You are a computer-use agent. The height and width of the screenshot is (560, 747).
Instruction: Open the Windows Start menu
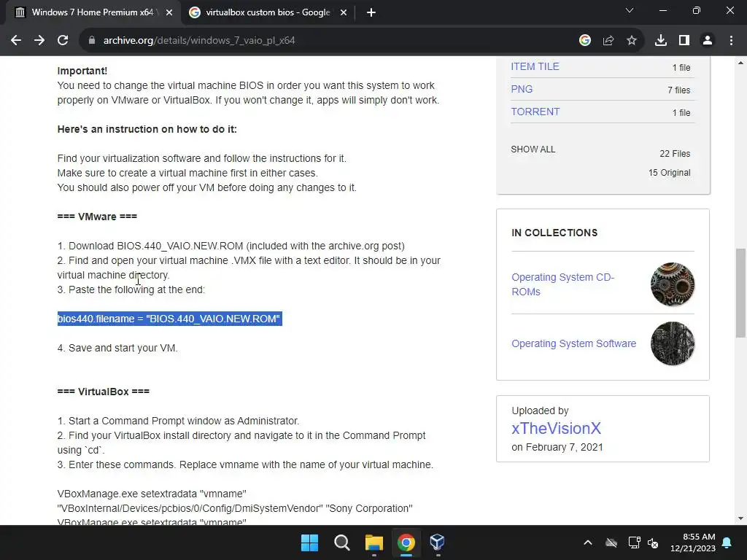(x=309, y=542)
